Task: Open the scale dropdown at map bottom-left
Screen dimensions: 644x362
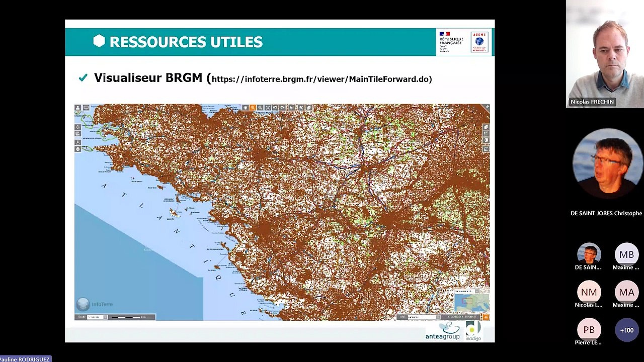Action: coord(97,317)
